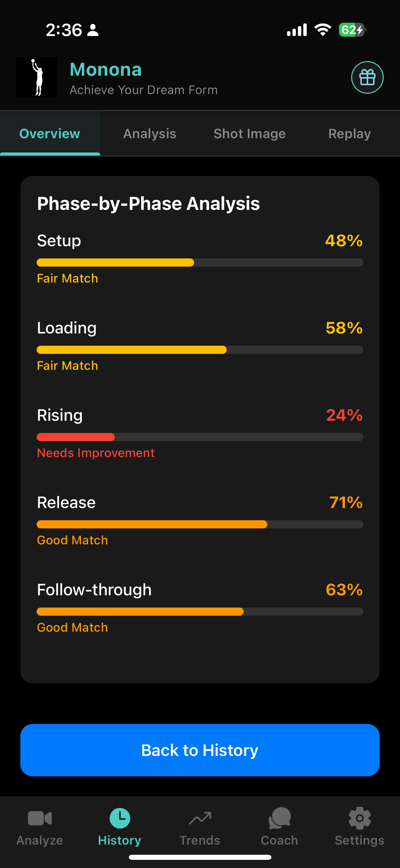Tap the cellular signal indicator
Image resolution: width=400 pixels, height=868 pixels.
click(x=297, y=30)
